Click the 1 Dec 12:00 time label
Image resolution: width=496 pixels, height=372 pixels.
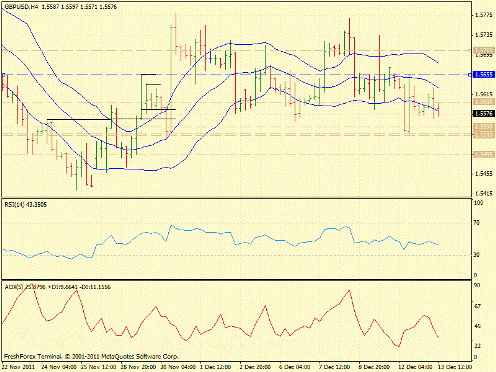click(x=215, y=367)
